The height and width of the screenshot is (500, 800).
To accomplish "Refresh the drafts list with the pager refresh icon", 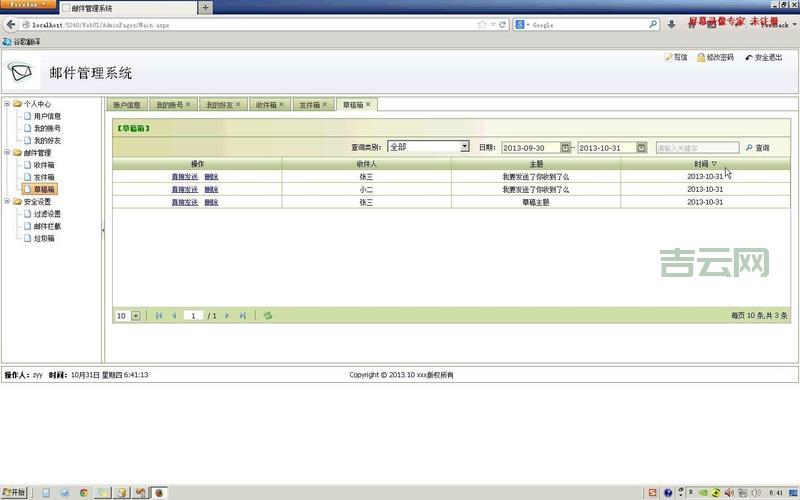I will (267, 316).
